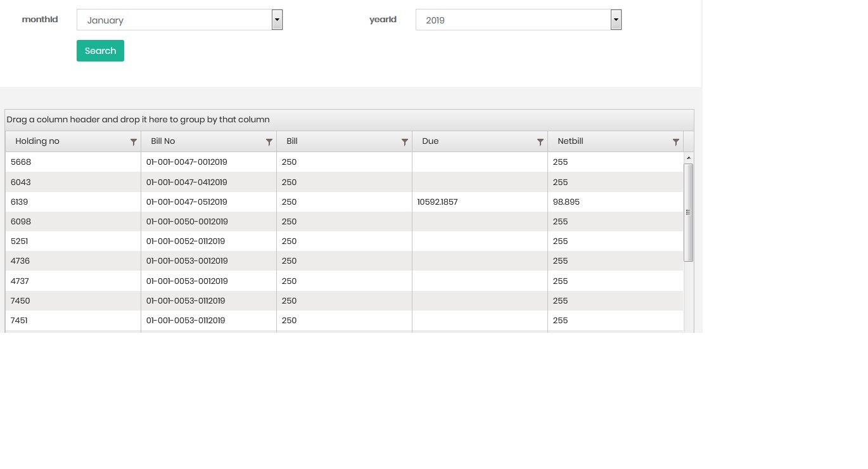This screenshot has height=469, width=868.
Task: Click the Search button
Action: pos(100,51)
